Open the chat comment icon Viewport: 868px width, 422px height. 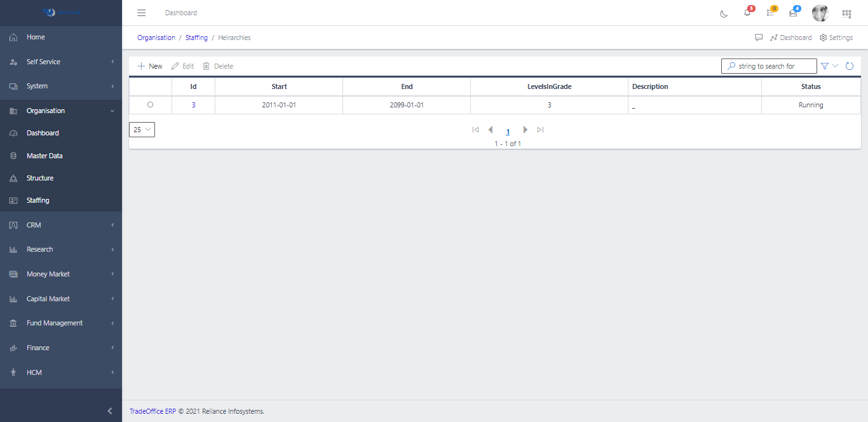click(759, 37)
